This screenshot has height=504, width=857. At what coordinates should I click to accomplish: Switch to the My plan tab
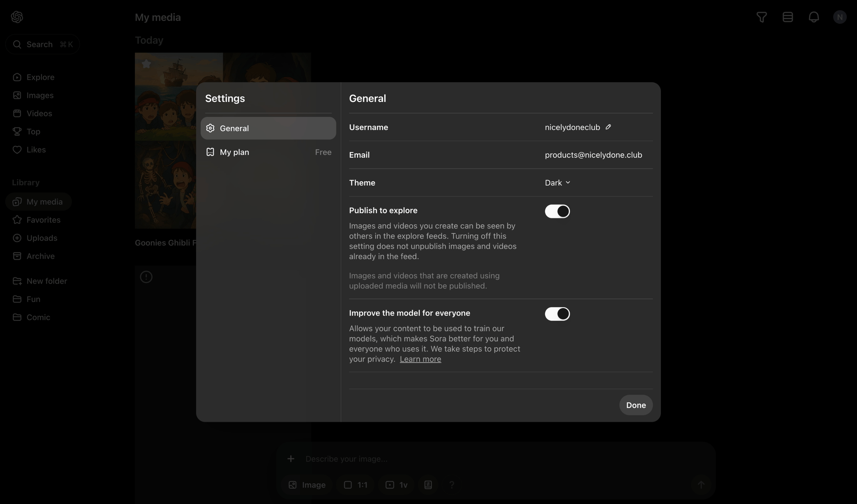pos(268,152)
